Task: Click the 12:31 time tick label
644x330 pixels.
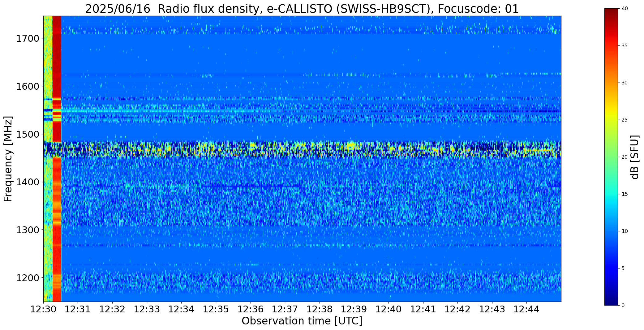Action: [78, 309]
